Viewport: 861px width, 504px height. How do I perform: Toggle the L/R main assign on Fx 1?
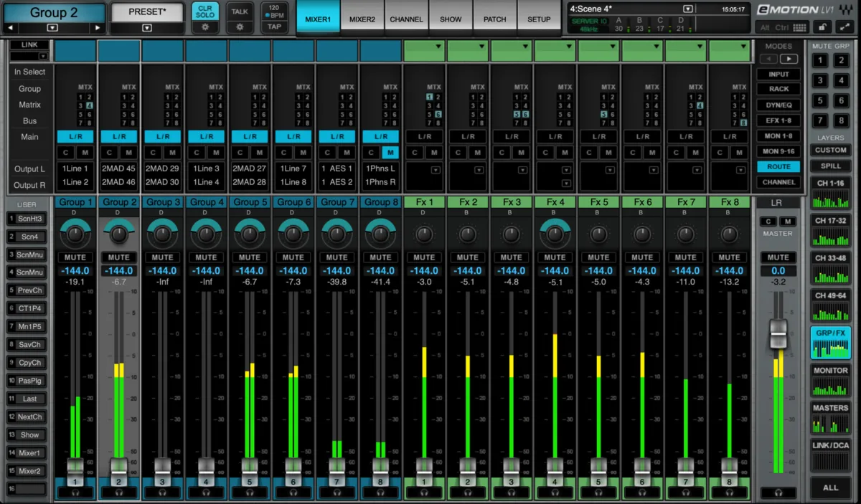(424, 136)
